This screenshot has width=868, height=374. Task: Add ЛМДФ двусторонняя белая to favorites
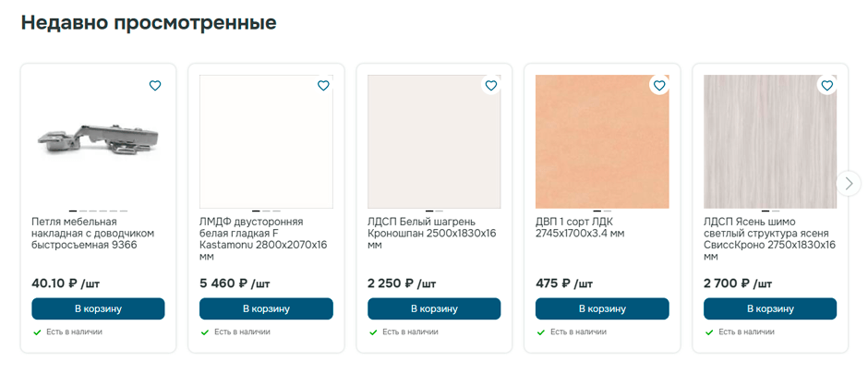tap(323, 86)
